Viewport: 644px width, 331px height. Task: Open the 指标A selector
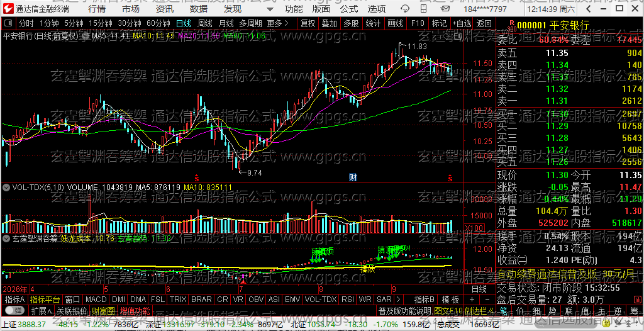(x=15, y=299)
